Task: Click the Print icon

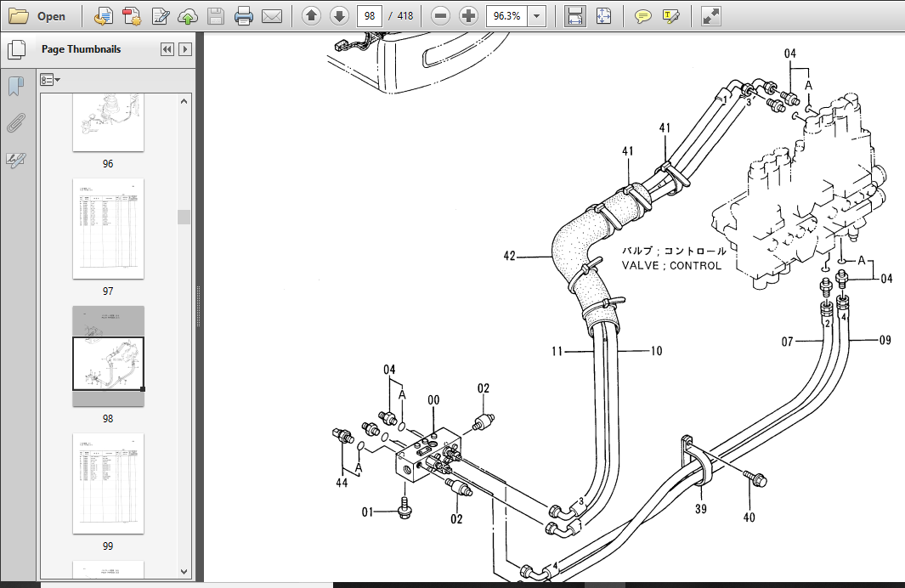Action: pyautogui.click(x=244, y=16)
